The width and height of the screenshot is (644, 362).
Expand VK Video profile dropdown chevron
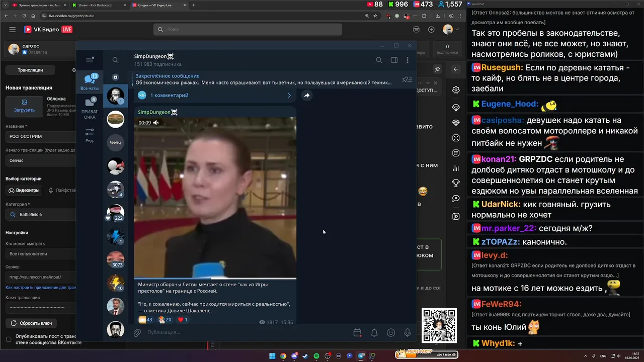coord(457,30)
